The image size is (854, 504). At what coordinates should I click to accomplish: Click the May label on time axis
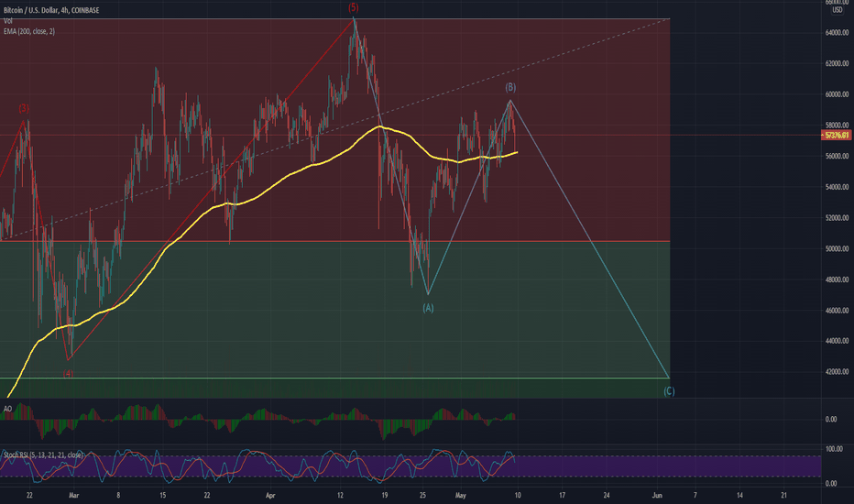[x=461, y=495]
